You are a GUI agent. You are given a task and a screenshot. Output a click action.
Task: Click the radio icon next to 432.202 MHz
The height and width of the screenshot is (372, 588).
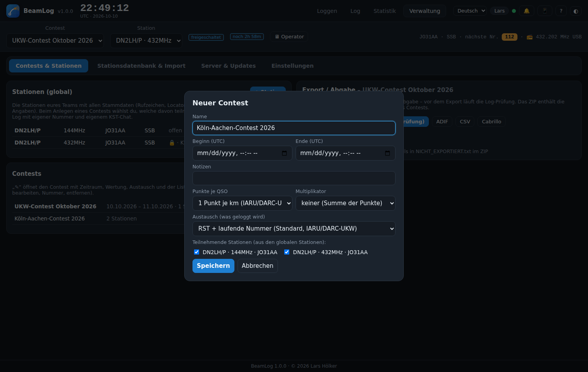coord(530,37)
